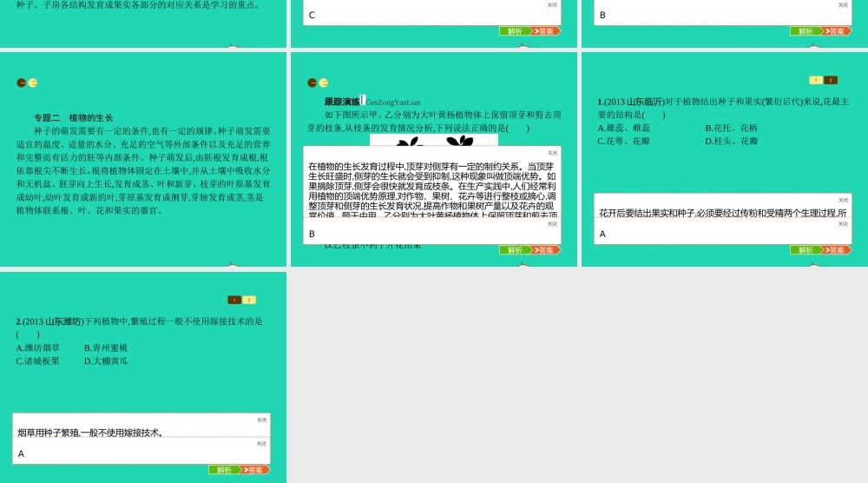The width and height of the screenshot is (868, 483).
Task: Click 解析 button on 跟踪演练 slide
Action: 515,250
